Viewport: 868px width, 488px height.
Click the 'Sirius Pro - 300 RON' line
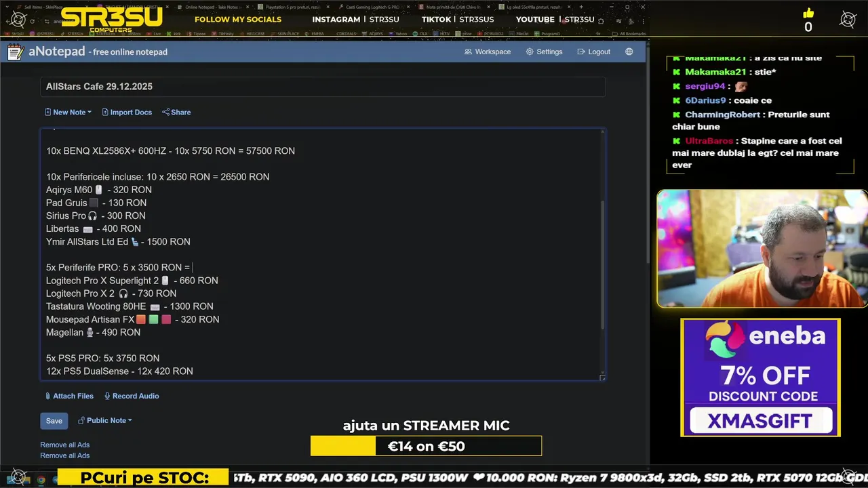click(96, 216)
